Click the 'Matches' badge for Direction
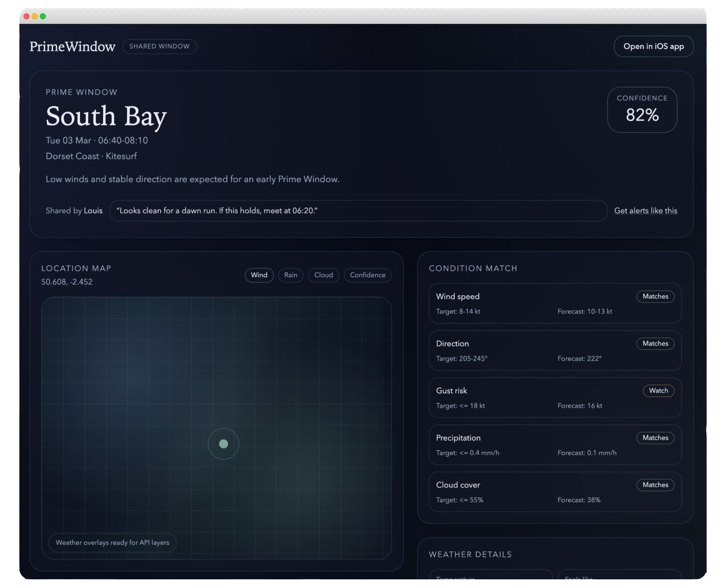 click(x=655, y=343)
